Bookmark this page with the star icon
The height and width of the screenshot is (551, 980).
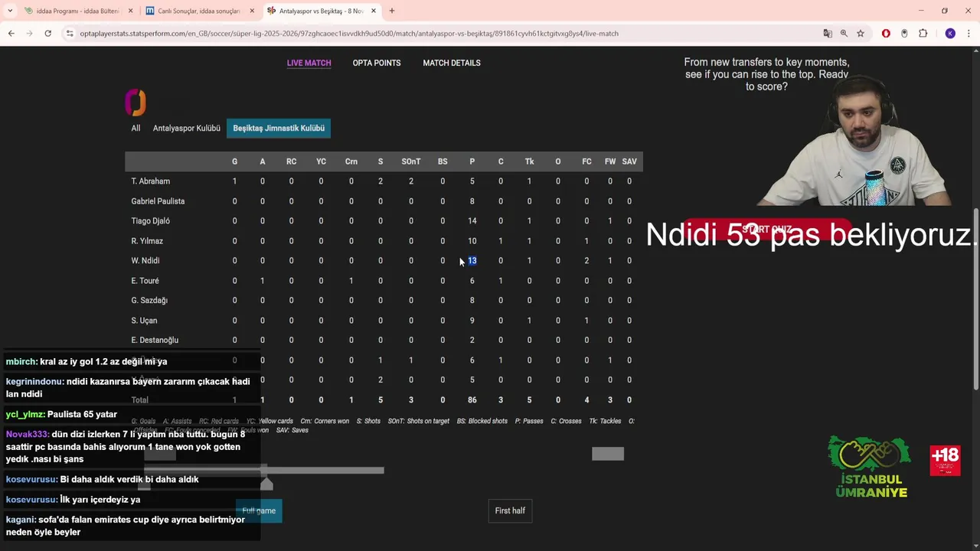(x=861, y=34)
